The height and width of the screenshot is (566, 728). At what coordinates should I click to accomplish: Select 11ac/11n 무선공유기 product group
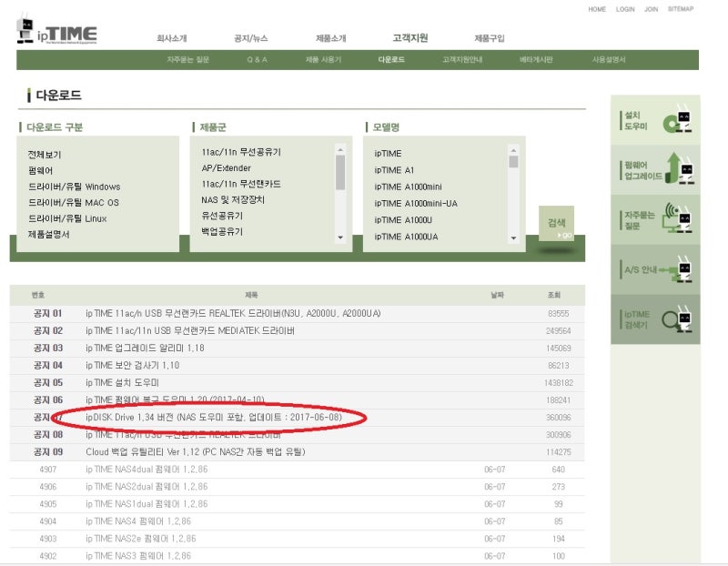coord(241,152)
